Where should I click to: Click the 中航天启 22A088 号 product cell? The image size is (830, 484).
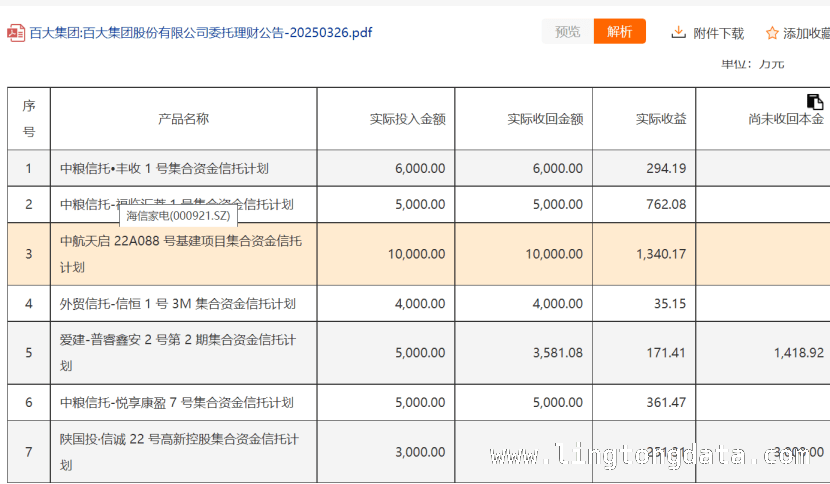[x=184, y=254]
